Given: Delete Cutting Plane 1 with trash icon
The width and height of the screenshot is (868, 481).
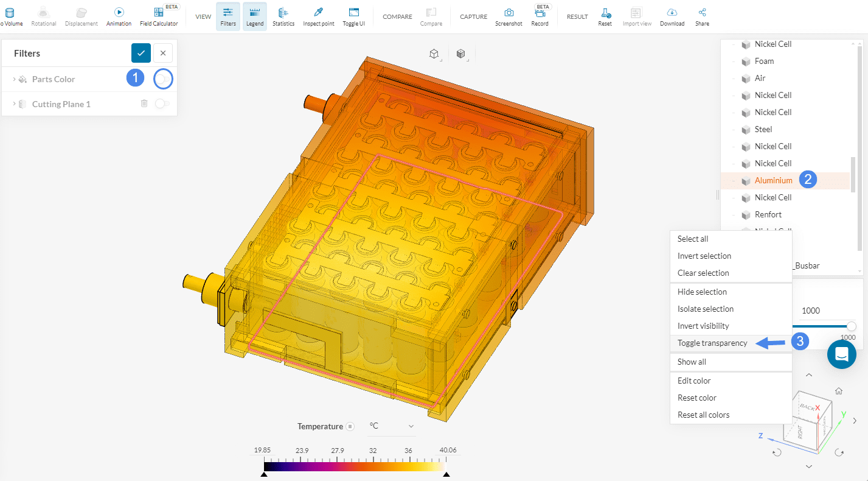Looking at the screenshot, I should click(144, 104).
